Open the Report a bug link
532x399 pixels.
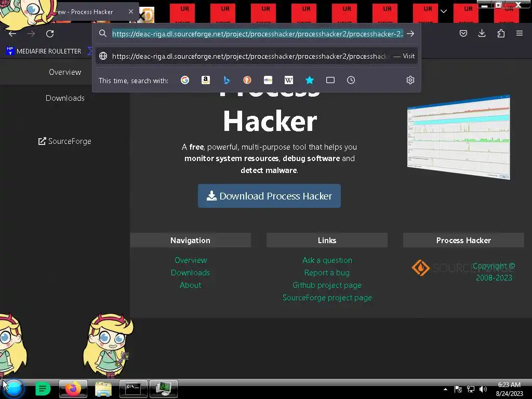point(327,273)
